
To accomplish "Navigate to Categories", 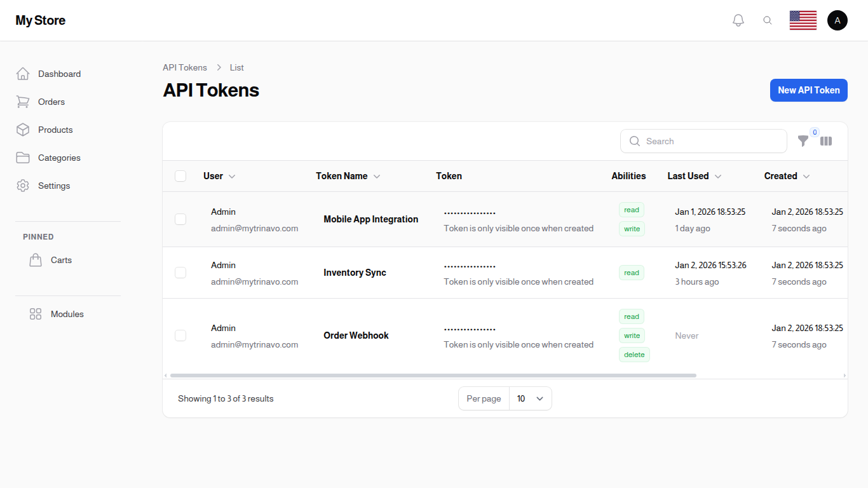I will click(x=59, y=158).
